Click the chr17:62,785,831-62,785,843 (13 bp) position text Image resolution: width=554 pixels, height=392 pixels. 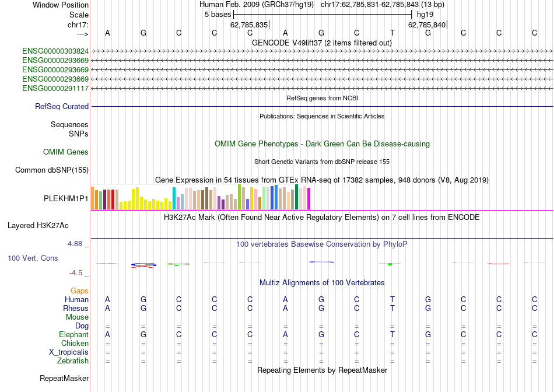(383, 5)
